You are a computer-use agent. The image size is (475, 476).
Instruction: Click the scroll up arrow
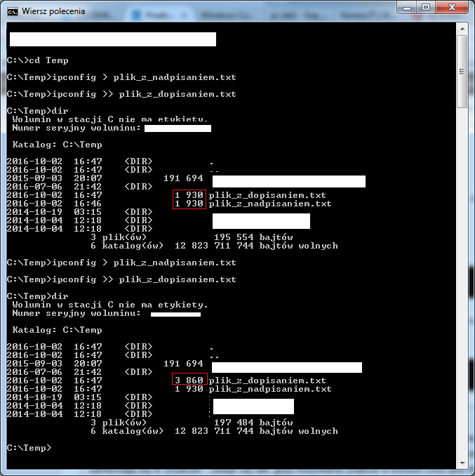[x=462, y=27]
